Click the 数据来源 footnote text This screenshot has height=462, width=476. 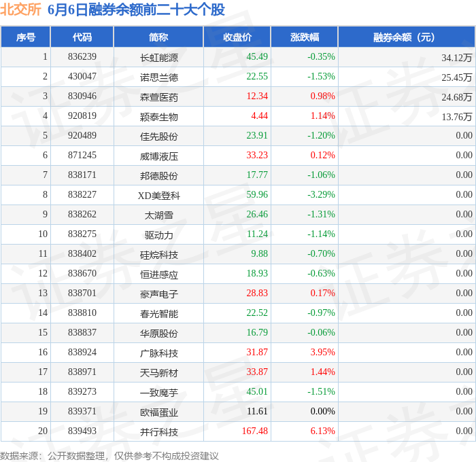tap(109, 456)
